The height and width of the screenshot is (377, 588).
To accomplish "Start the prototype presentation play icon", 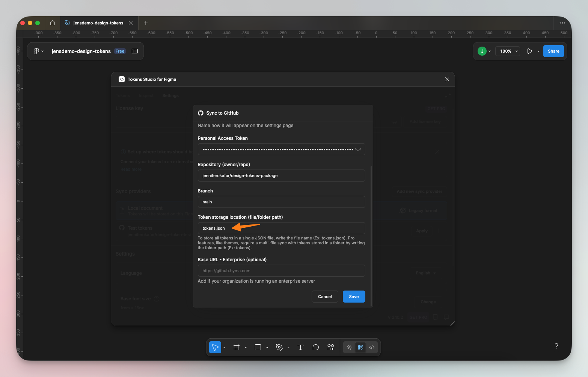I will click(529, 51).
